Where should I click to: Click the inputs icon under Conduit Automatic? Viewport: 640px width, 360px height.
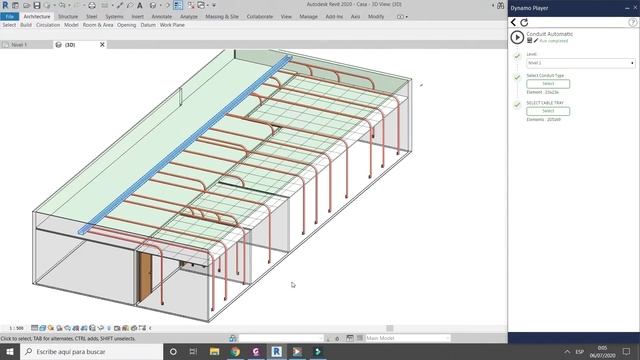[x=529, y=40]
